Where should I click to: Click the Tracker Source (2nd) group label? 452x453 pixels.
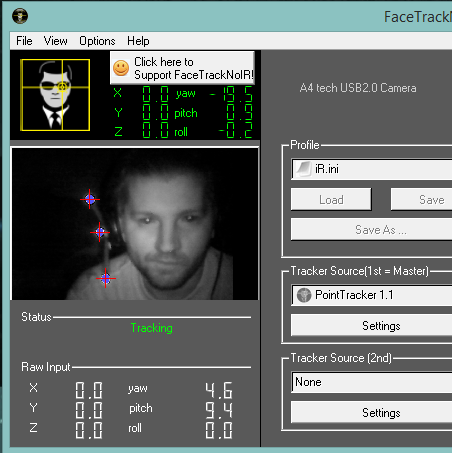(341, 358)
